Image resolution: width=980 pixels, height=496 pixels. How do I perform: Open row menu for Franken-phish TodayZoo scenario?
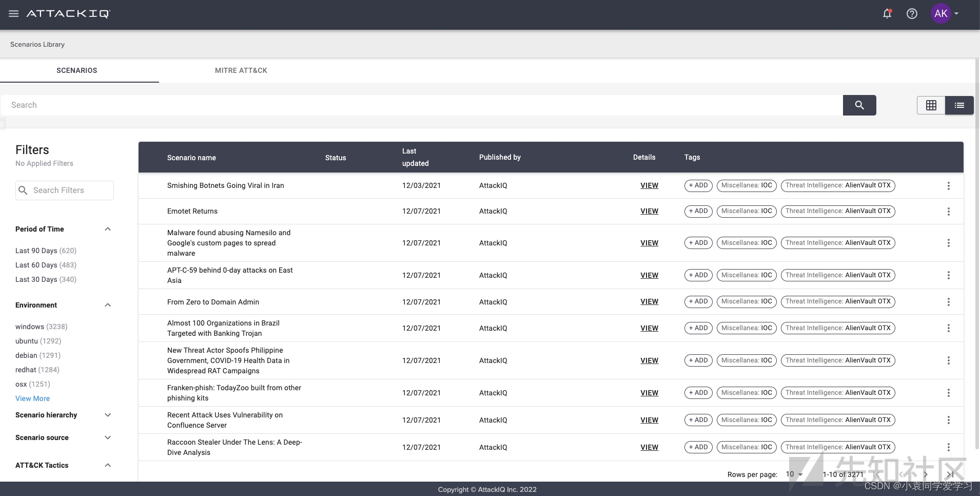(949, 393)
